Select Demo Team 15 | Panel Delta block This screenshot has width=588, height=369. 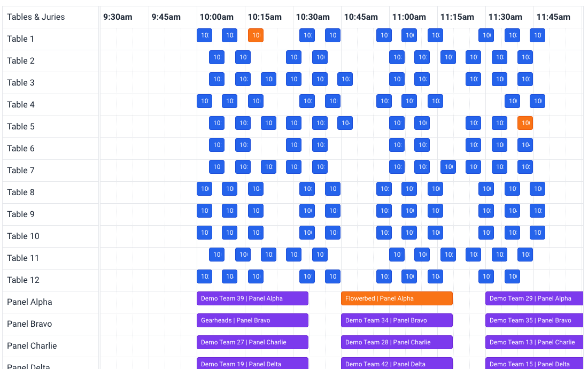(x=535, y=363)
